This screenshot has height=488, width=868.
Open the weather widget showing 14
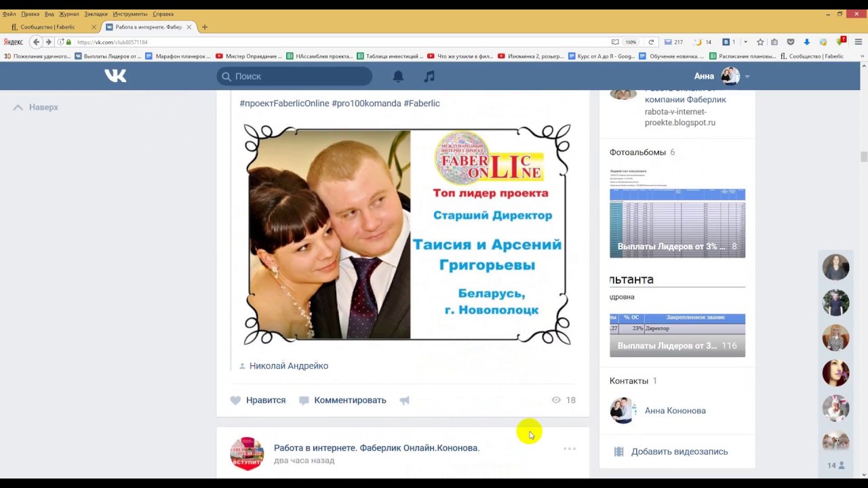click(x=703, y=42)
